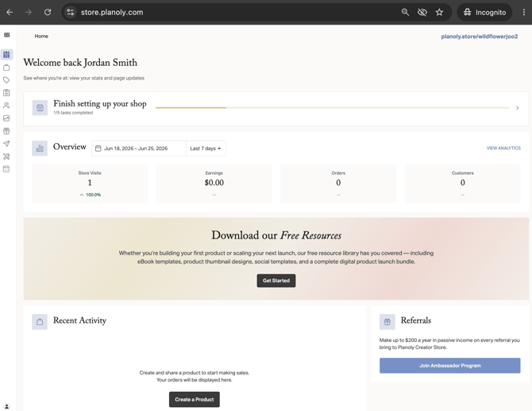This screenshot has width=532, height=411.
Task: Click the price tag icon in sidebar
Action: pyautogui.click(x=6, y=80)
